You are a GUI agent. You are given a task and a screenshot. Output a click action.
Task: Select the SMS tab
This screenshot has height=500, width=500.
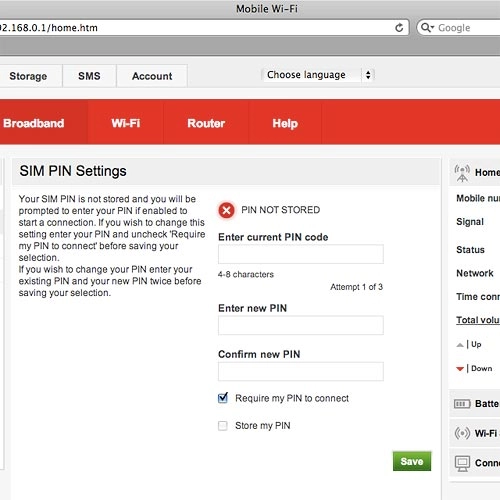coord(89,76)
